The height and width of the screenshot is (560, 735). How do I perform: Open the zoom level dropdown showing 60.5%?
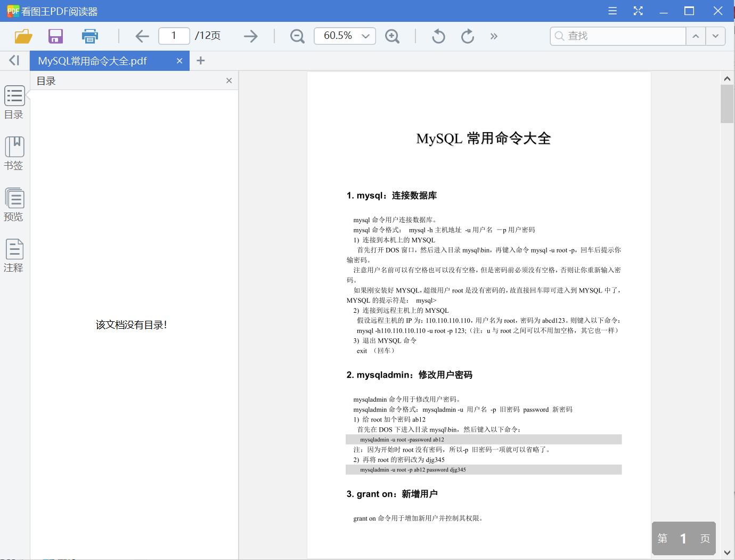[x=344, y=36]
